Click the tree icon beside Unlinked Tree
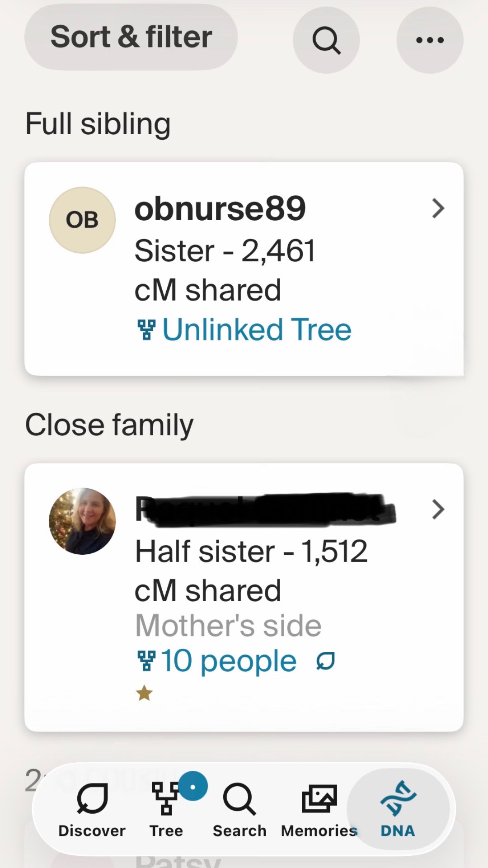The image size is (488, 868). (146, 330)
